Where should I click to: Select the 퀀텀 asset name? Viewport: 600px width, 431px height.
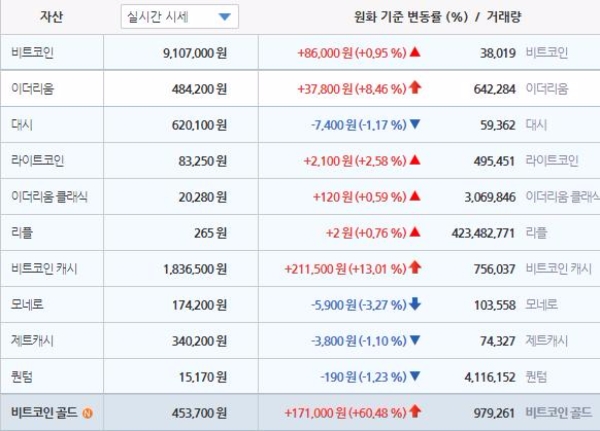pyautogui.click(x=22, y=377)
